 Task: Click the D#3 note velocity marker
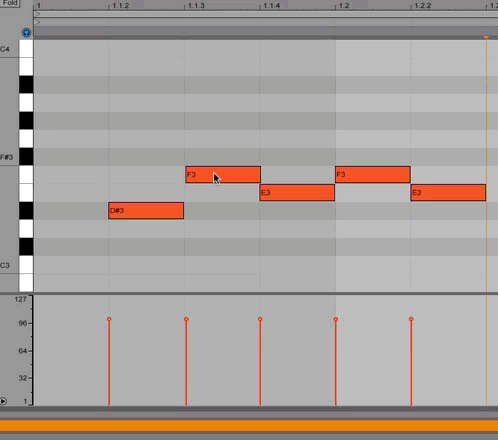point(109,319)
